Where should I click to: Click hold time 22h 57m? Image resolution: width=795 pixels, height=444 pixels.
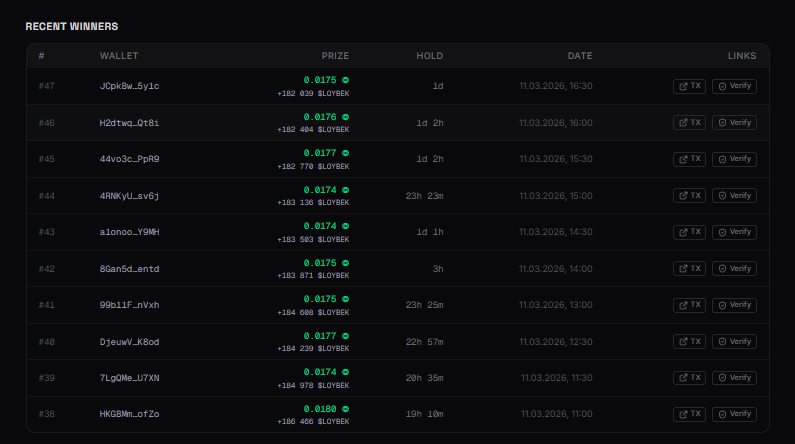[424, 342]
